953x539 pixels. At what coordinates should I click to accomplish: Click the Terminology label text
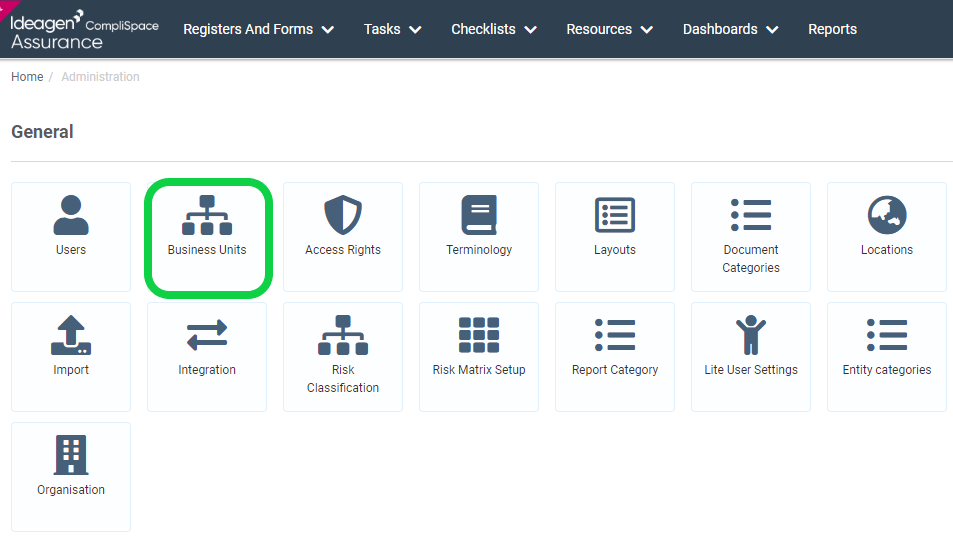pyautogui.click(x=479, y=250)
